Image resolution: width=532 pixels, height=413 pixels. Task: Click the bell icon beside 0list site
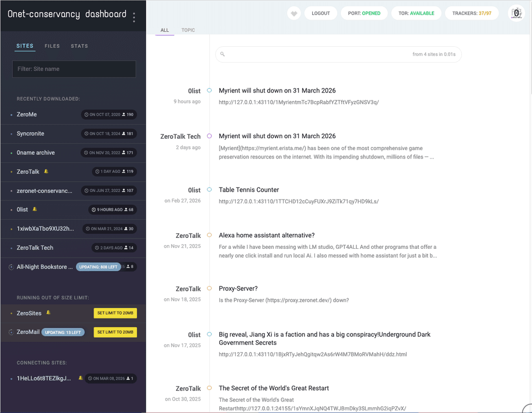35,209
